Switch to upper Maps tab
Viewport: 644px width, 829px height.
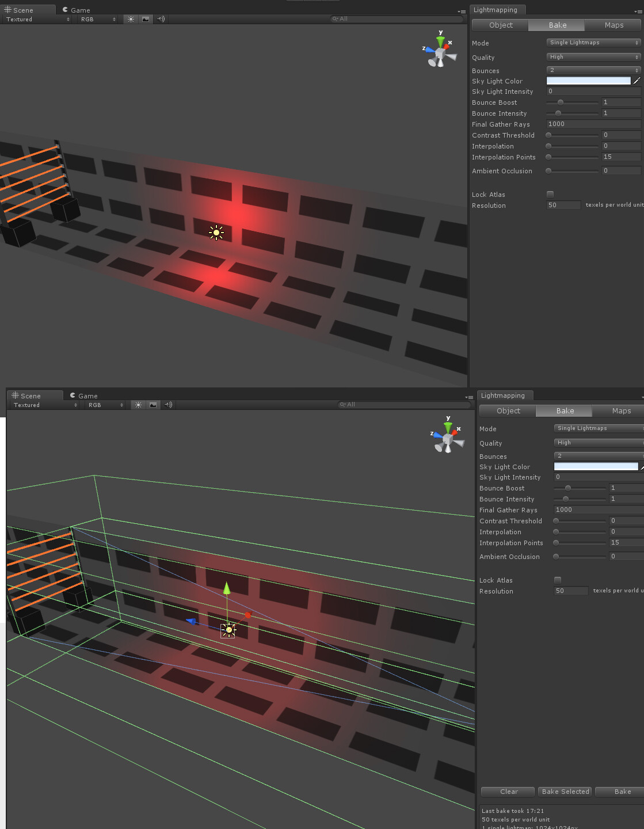click(613, 25)
